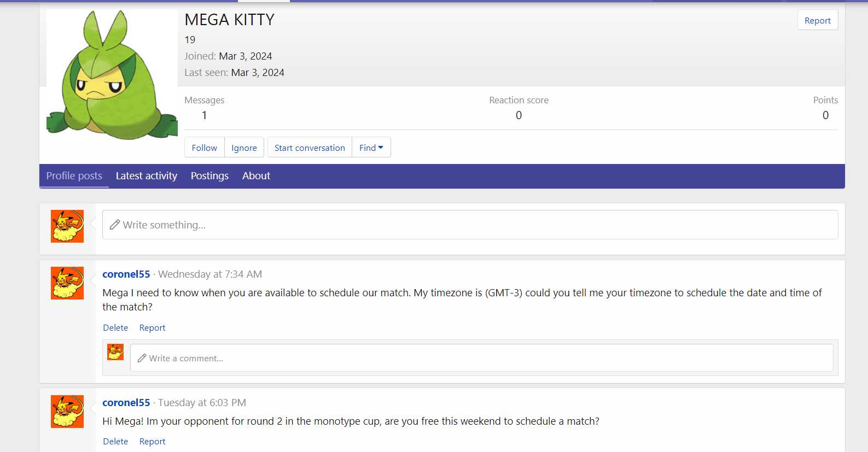Delete the Tuesday 6:03 PM post
Viewport: 868px width, 452px height.
pos(115,442)
